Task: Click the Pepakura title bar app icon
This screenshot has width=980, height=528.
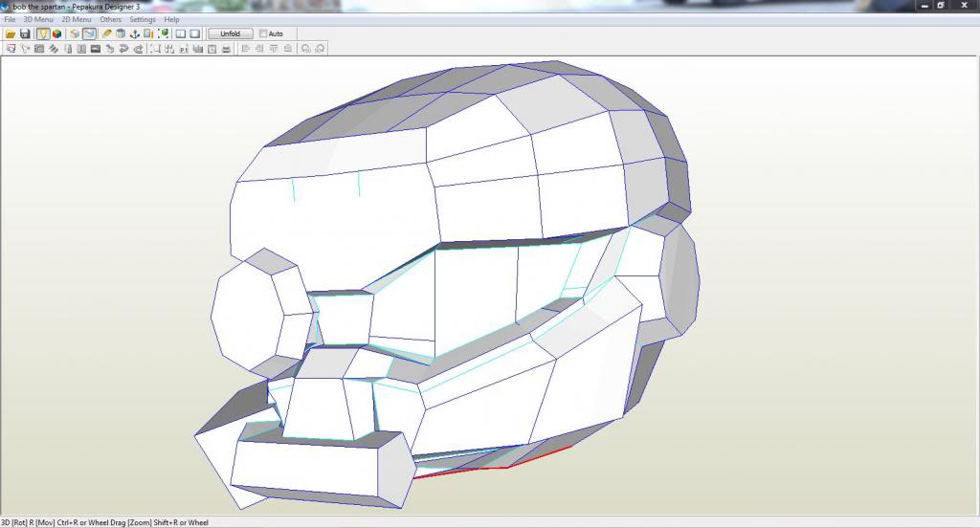Action: tap(6, 7)
